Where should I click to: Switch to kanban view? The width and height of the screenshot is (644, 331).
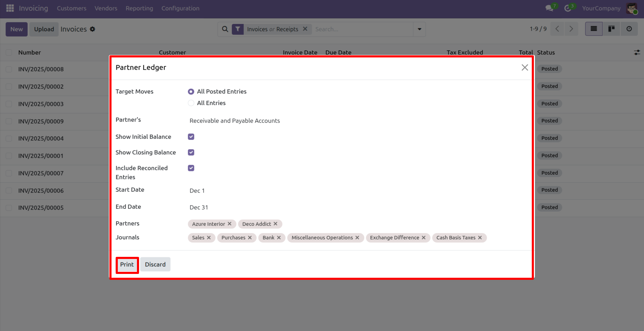(611, 29)
